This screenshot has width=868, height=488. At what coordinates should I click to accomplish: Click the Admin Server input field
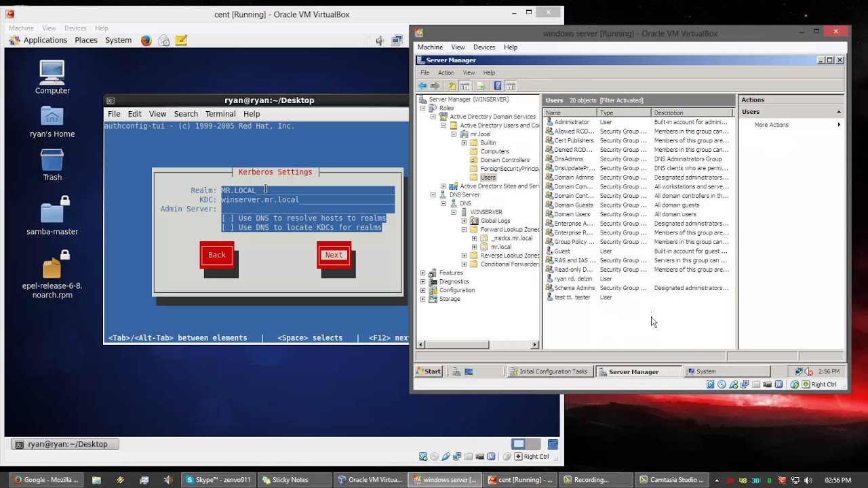tap(308, 209)
